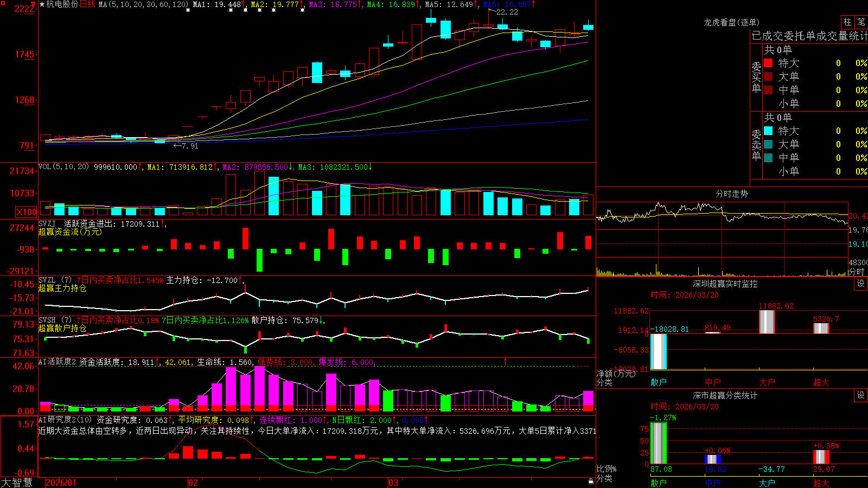Click the 超赢散户持仓 label

(62, 328)
